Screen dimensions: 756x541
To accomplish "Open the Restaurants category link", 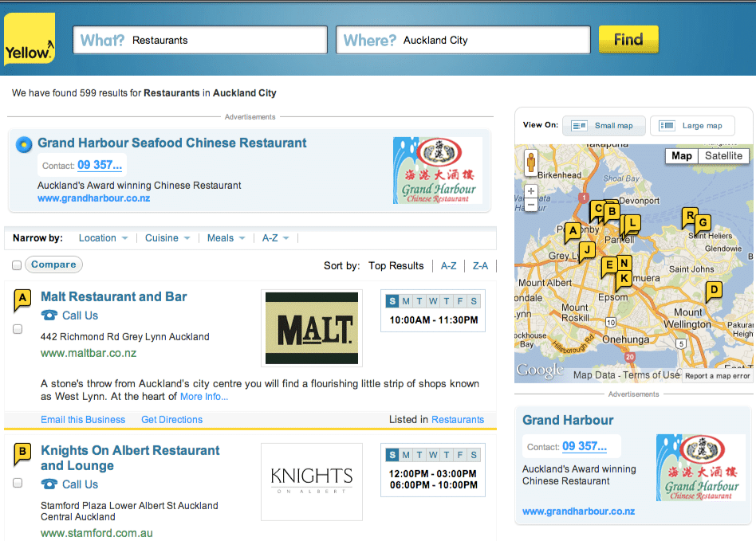I will point(458,420).
